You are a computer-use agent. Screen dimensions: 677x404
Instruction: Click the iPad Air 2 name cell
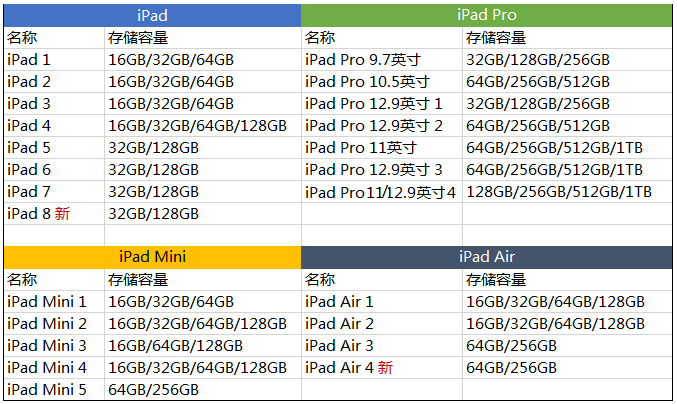(382, 324)
